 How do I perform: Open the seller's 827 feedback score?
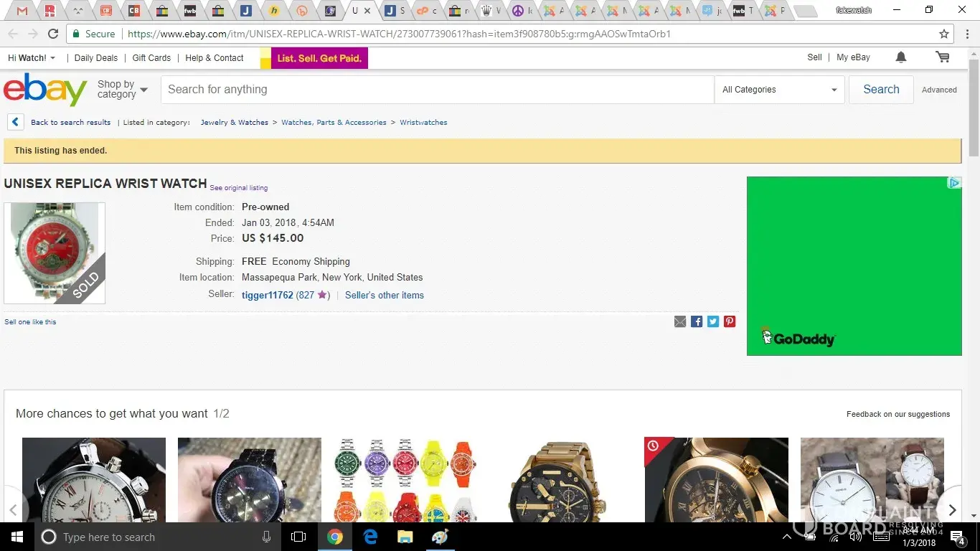tap(306, 295)
